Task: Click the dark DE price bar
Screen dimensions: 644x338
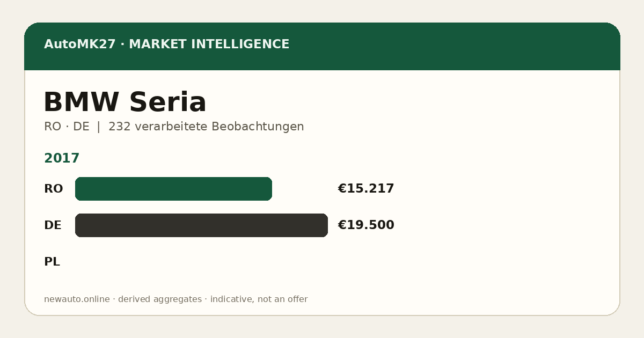Action: [201, 225]
